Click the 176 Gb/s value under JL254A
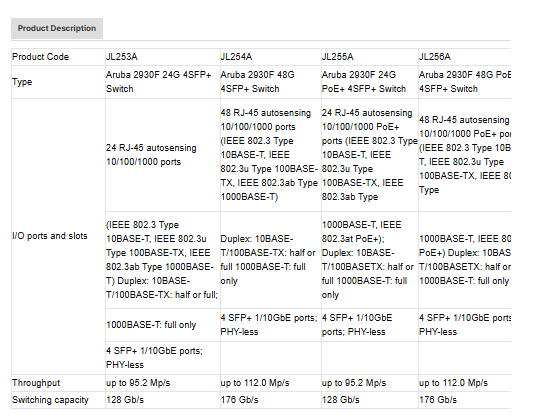The image size is (554, 420). (x=240, y=400)
